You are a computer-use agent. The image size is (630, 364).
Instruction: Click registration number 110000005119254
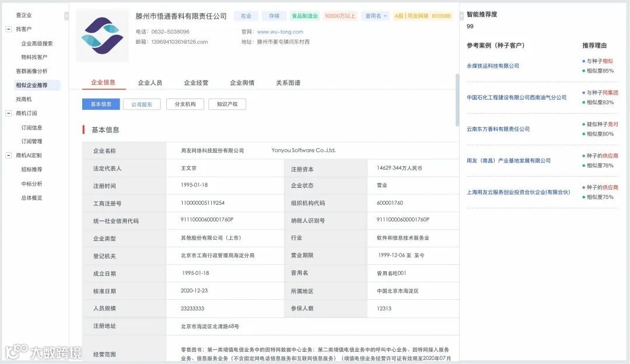click(203, 203)
